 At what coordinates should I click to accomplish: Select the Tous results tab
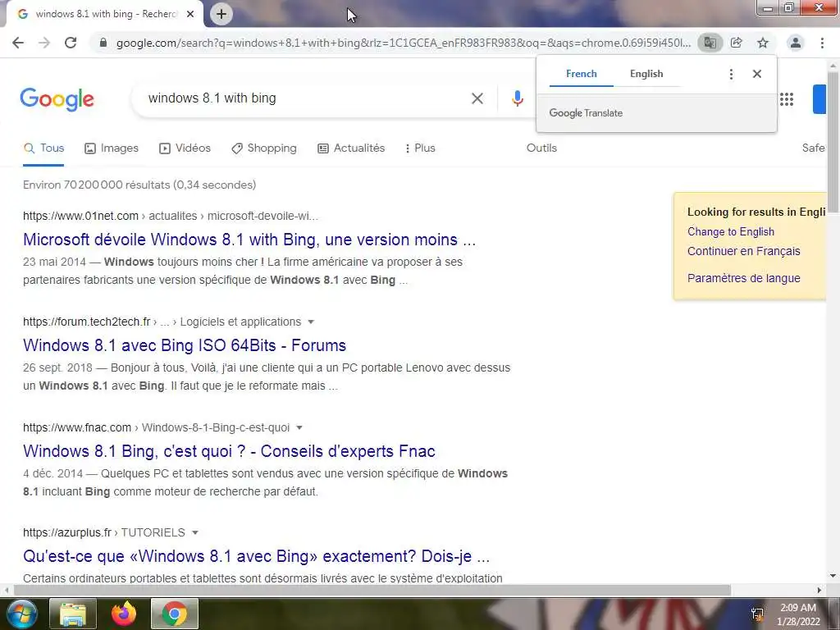pyautogui.click(x=44, y=148)
